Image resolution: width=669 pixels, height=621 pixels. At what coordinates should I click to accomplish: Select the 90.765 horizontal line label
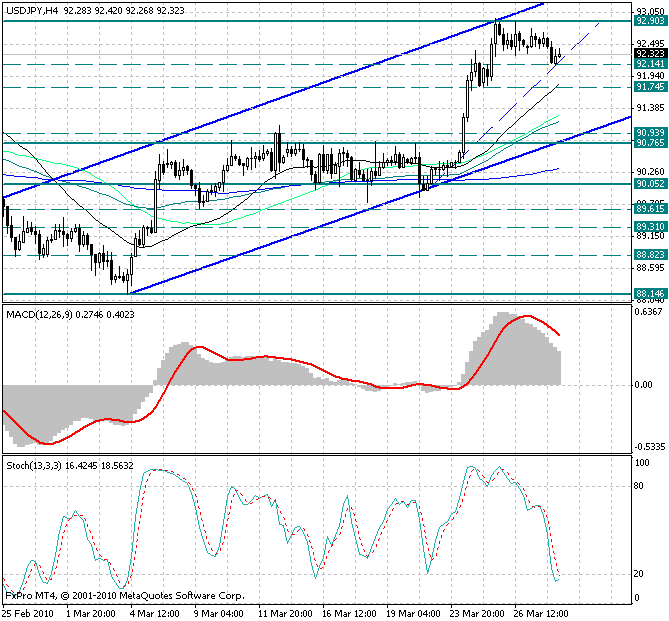tap(650, 144)
